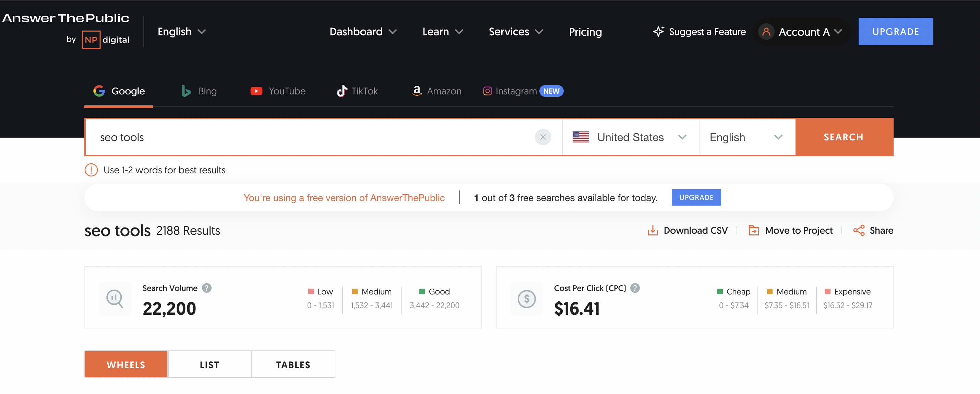Click the $16.41 CPC value
Screen dimensions: 980x394
(577, 308)
